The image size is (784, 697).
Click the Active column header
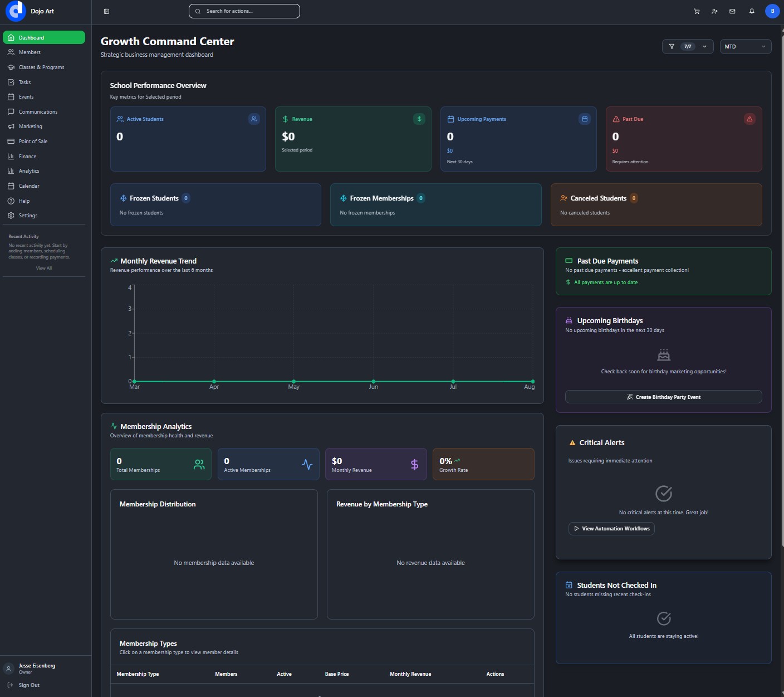click(284, 674)
